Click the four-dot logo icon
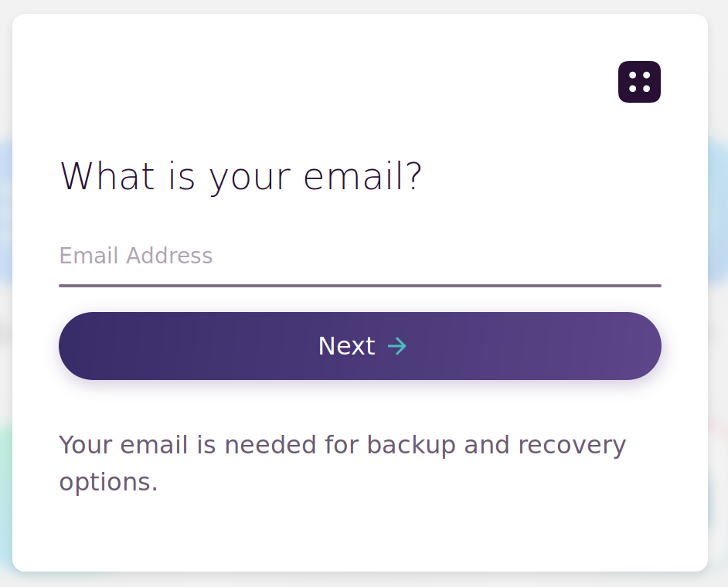 [x=639, y=82]
